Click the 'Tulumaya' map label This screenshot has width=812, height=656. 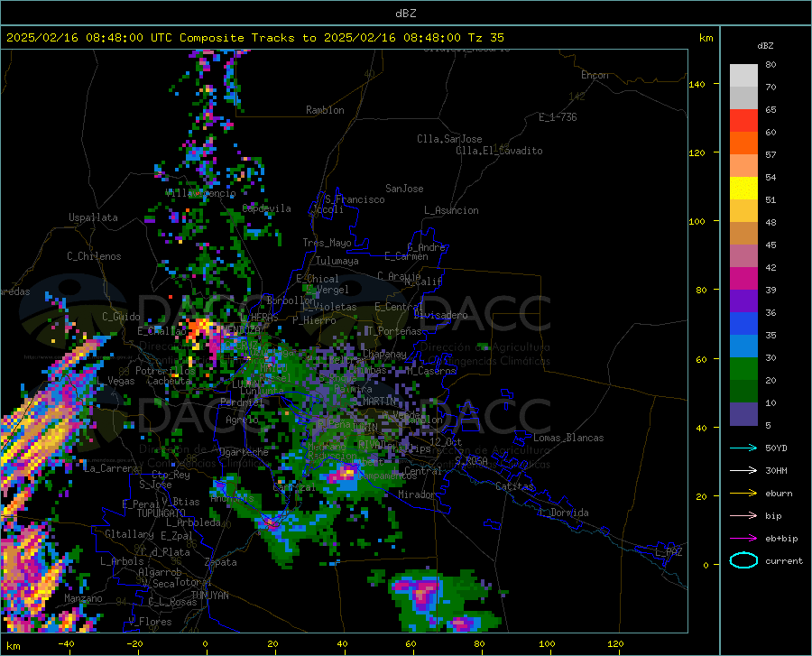337,261
